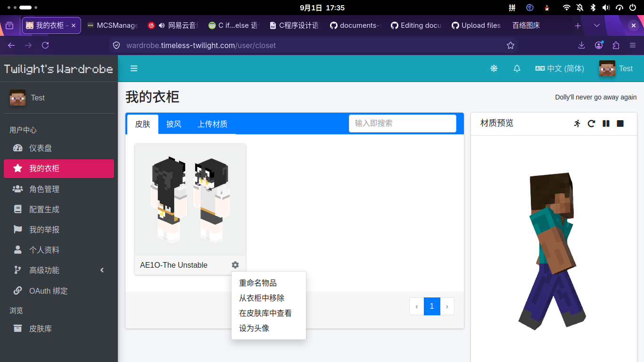Toggle rotation in texture preview

click(x=591, y=123)
